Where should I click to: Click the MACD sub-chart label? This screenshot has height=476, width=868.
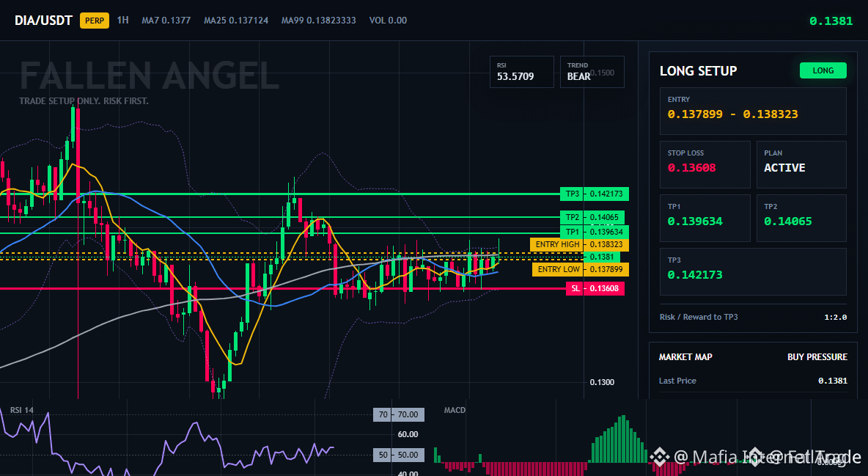455,410
